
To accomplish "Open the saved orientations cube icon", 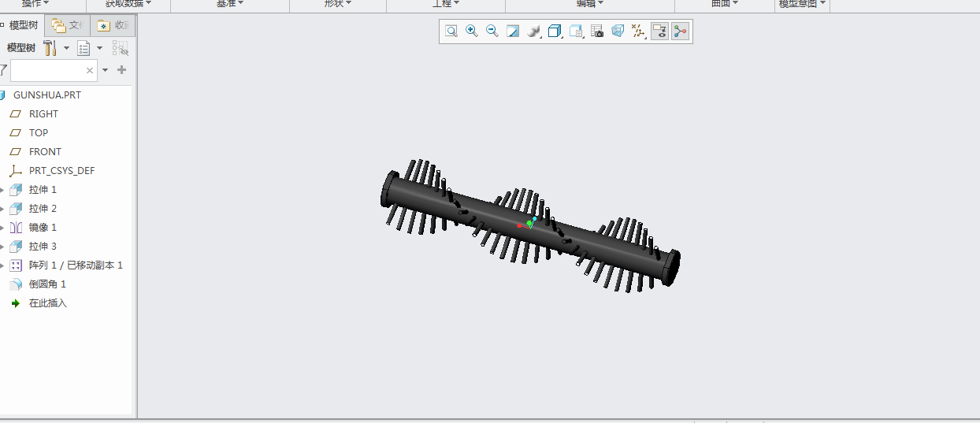I will coord(555,32).
